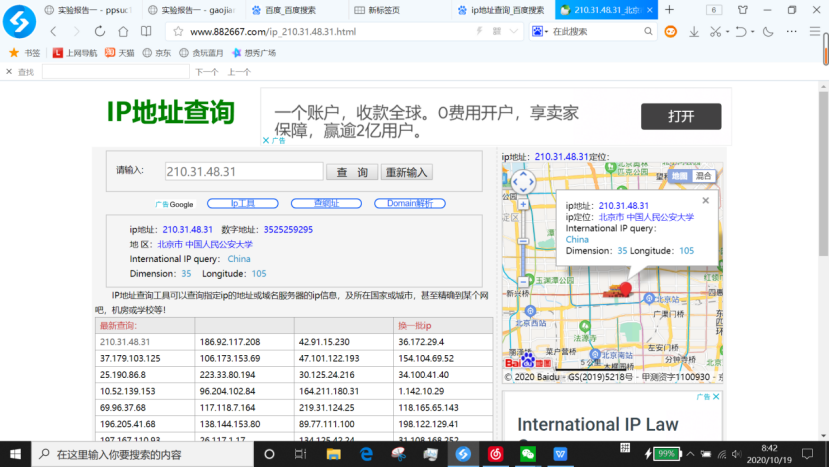Image resolution: width=830 pixels, height=467 pixels.
Task: Open the 贪玩蓝月 bookmark
Action: click(x=201, y=53)
